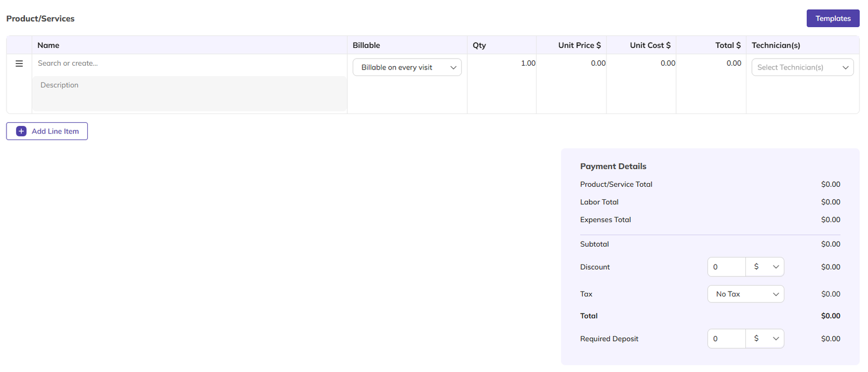Click the Unit Cost value field
868x372 pixels.
point(642,64)
